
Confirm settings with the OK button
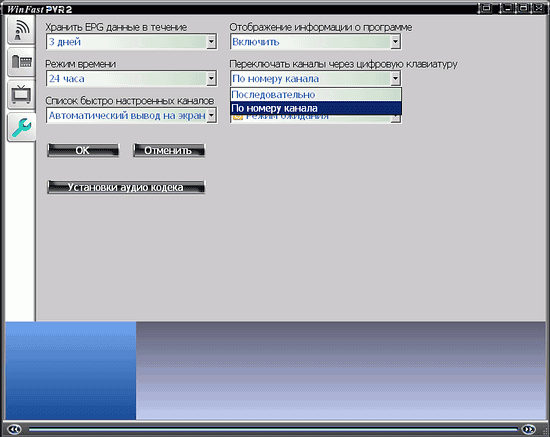point(83,150)
